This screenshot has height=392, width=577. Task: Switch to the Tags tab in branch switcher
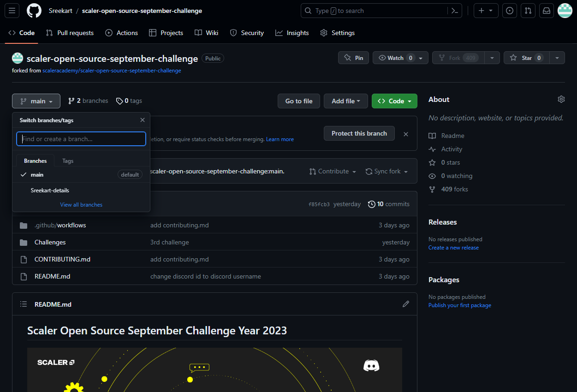coord(67,160)
